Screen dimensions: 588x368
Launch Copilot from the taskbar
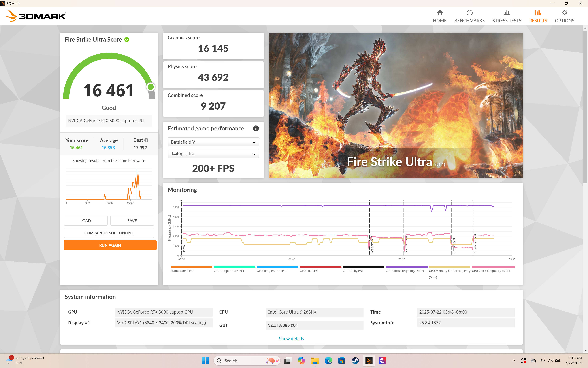point(301,361)
